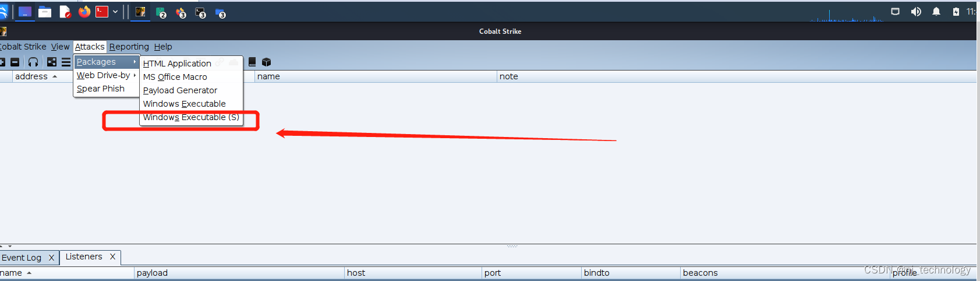The height and width of the screenshot is (281, 980).
Task: Open the Reporting menu
Action: click(129, 47)
